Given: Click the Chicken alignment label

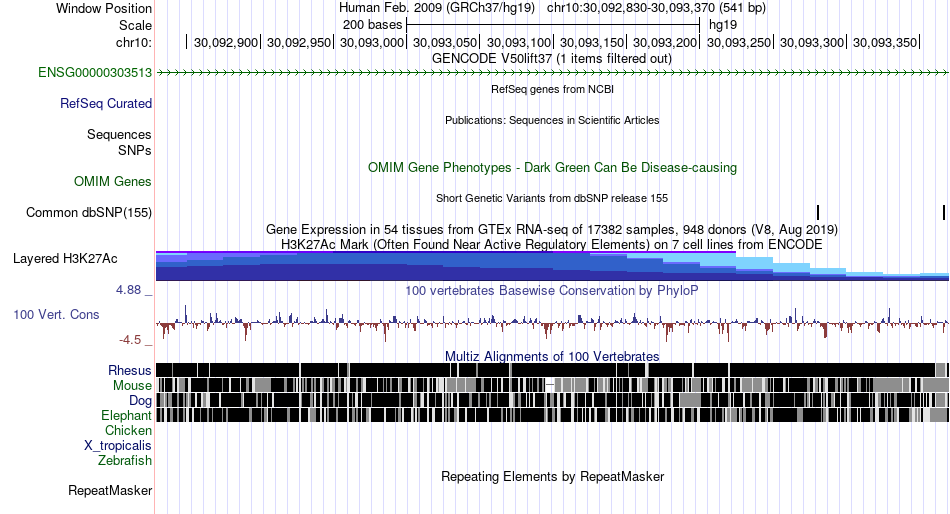Looking at the screenshot, I should 128,430.
